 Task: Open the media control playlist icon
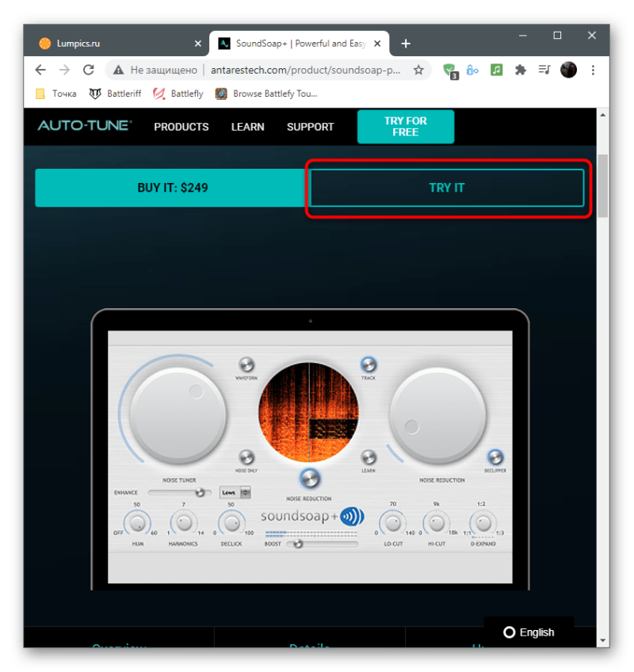tap(544, 70)
